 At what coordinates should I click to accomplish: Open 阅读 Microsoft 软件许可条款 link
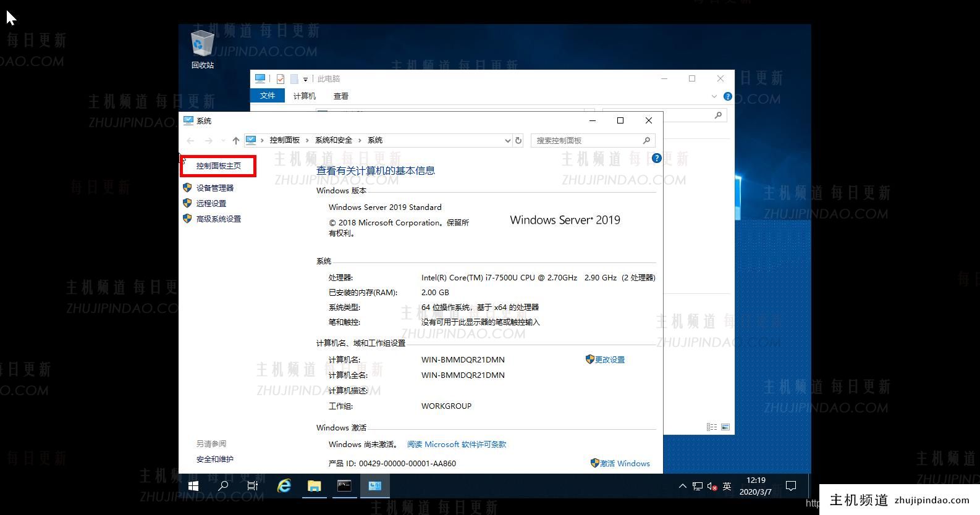pyautogui.click(x=457, y=444)
